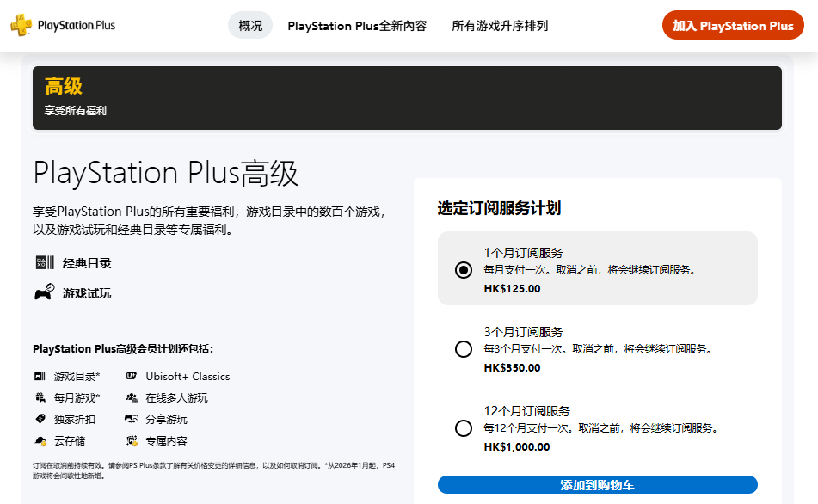
Task: Click the HK$350.00 price text
Action: (x=513, y=368)
